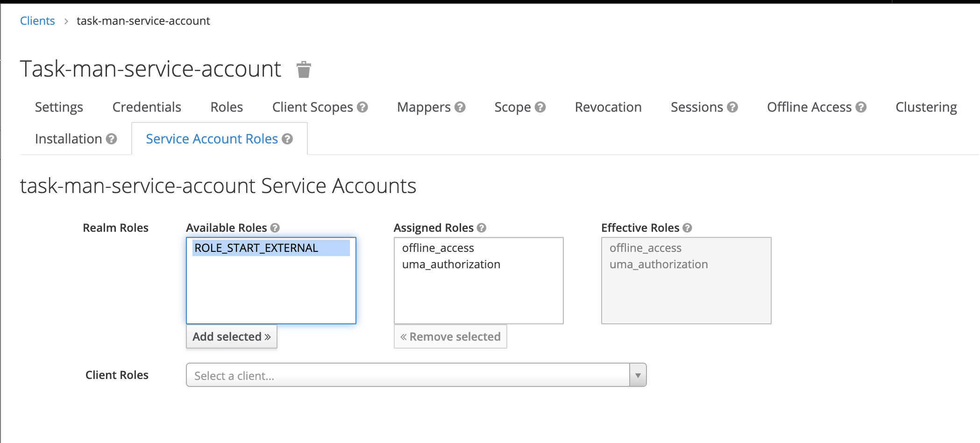The height and width of the screenshot is (443, 980).
Task: Select uma_authorization in Assigned Roles
Action: click(x=451, y=264)
